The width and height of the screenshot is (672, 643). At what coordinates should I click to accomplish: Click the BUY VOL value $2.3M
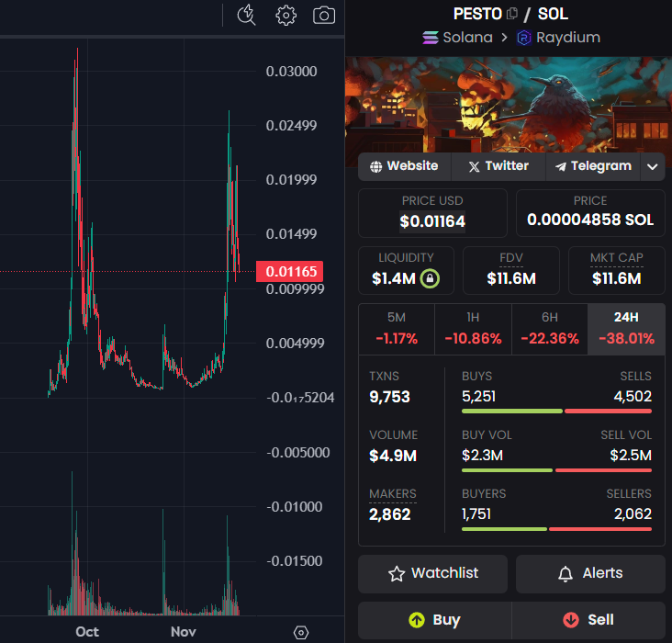(482, 455)
